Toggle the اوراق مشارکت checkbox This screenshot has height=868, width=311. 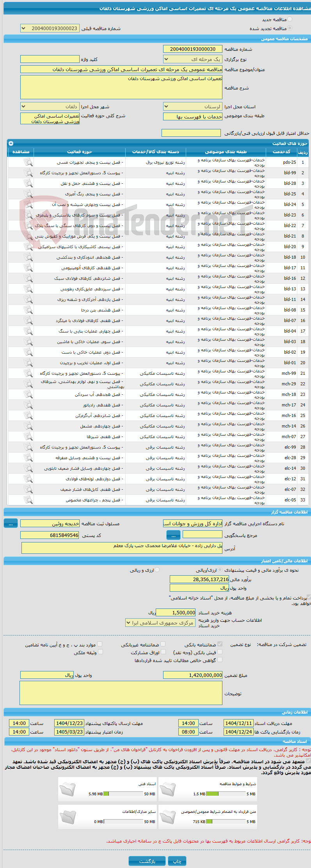[x=163, y=652]
